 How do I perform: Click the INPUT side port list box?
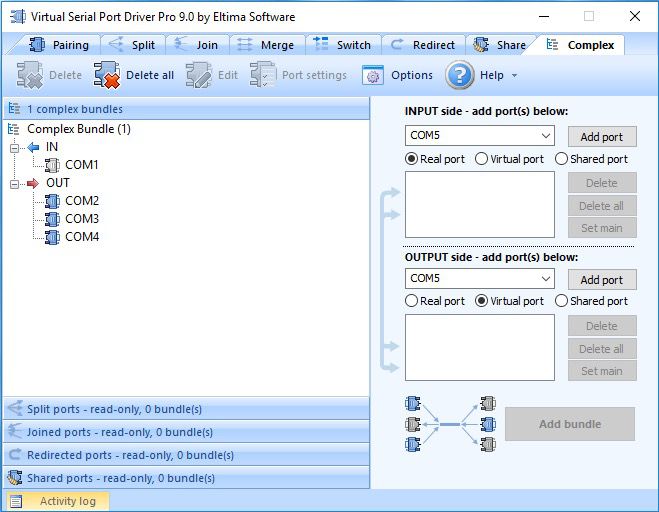pos(480,204)
